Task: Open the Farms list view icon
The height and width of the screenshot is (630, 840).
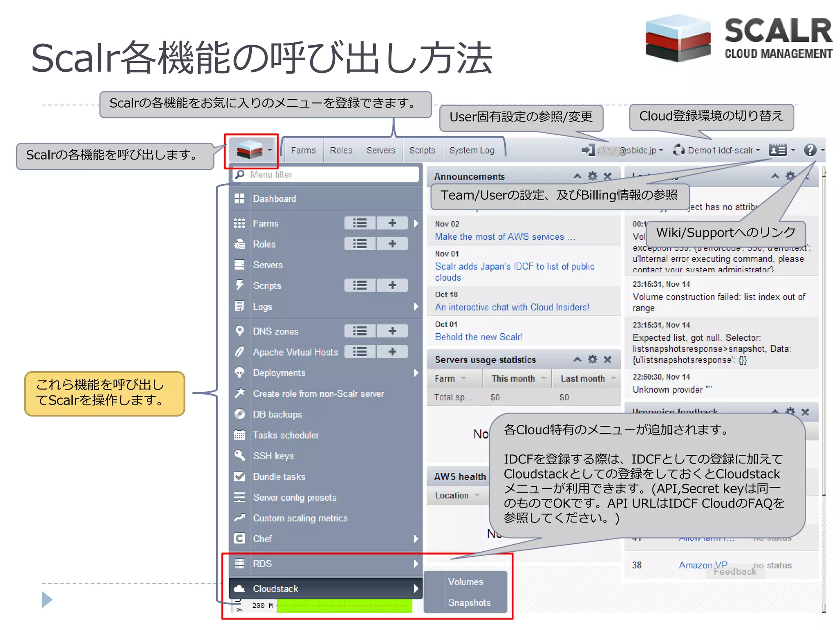Action: pos(360,223)
